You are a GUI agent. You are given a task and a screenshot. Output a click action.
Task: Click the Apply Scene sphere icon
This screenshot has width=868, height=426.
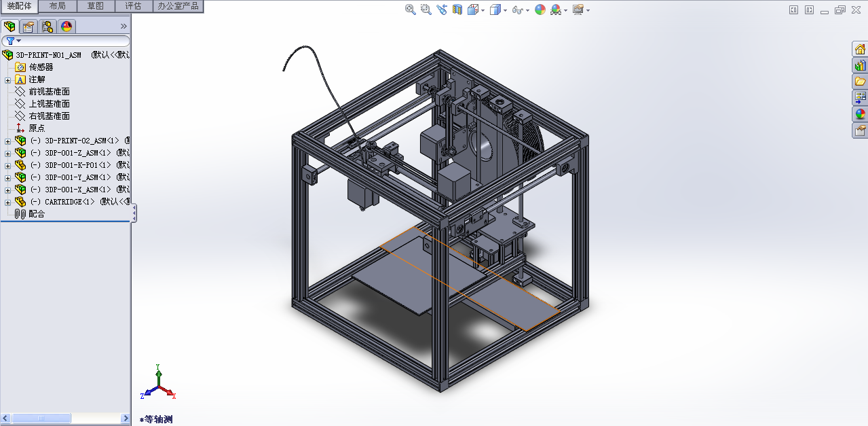(x=540, y=10)
